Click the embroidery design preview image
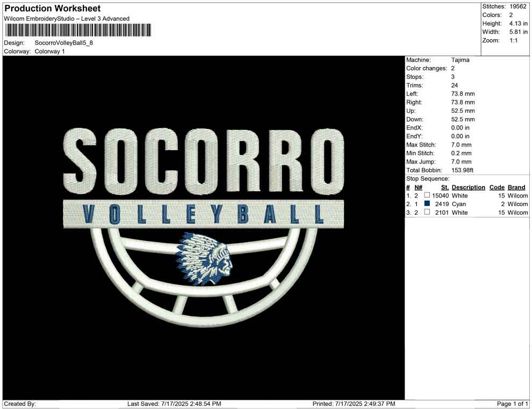The height and width of the screenshot is (409, 532). tap(204, 228)
